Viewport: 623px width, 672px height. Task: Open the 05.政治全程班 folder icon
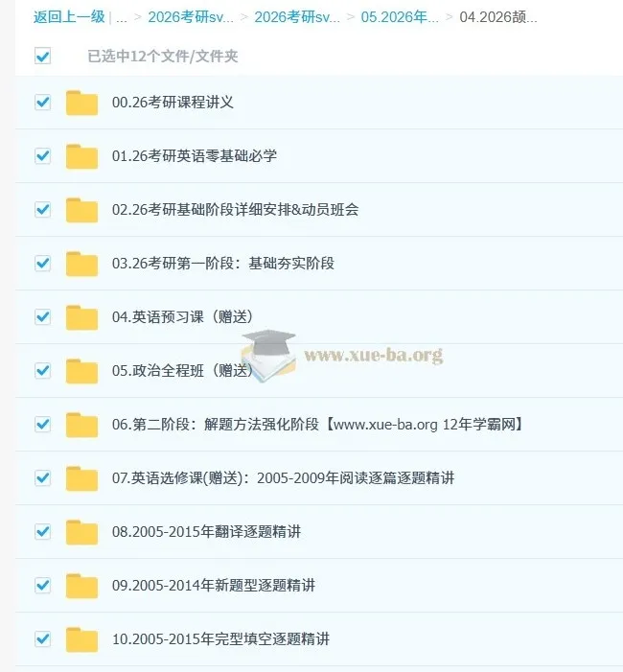[x=81, y=371]
